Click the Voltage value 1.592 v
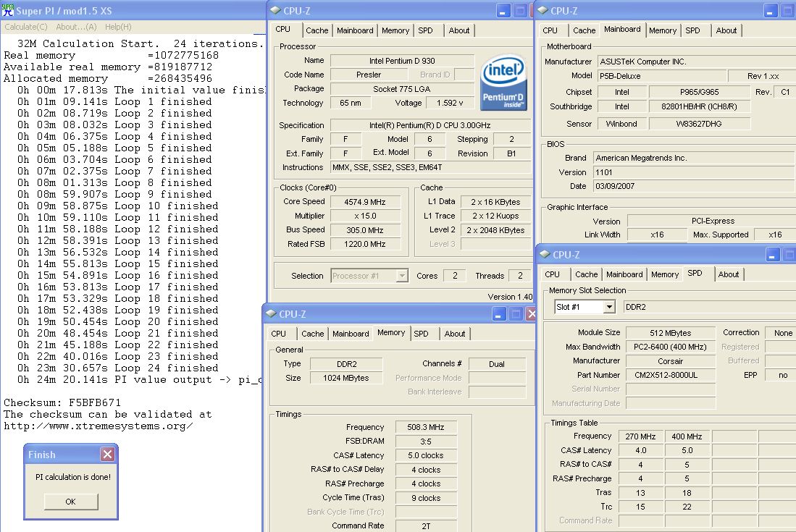 point(450,103)
